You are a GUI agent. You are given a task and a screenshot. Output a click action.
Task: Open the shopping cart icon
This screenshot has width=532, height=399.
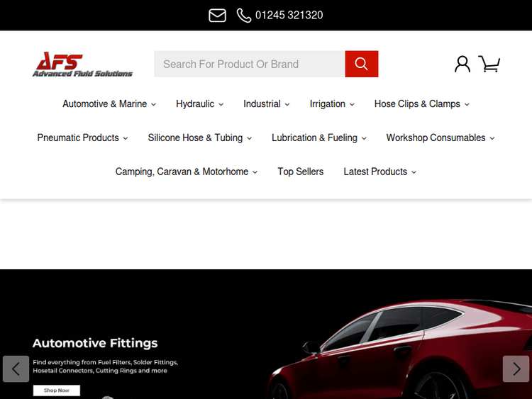pos(489,64)
